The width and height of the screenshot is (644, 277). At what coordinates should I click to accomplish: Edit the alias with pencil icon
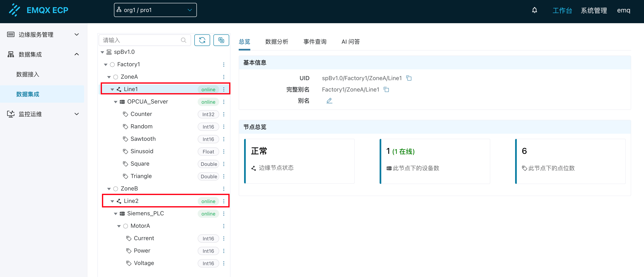pos(329,101)
